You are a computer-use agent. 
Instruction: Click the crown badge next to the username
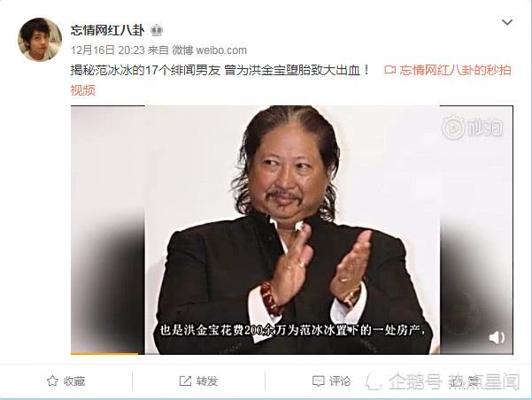pyautogui.click(x=157, y=31)
